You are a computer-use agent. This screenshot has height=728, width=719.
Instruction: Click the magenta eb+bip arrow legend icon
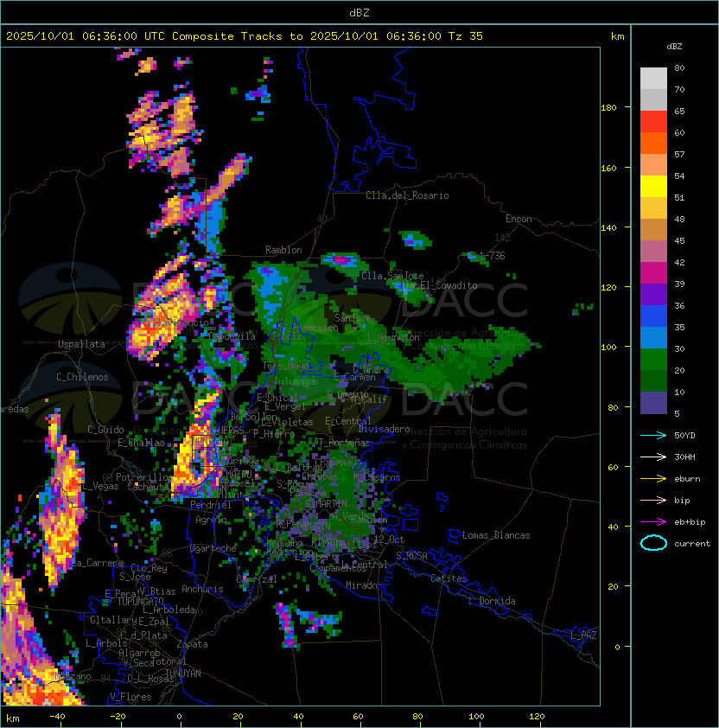pyautogui.click(x=653, y=522)
